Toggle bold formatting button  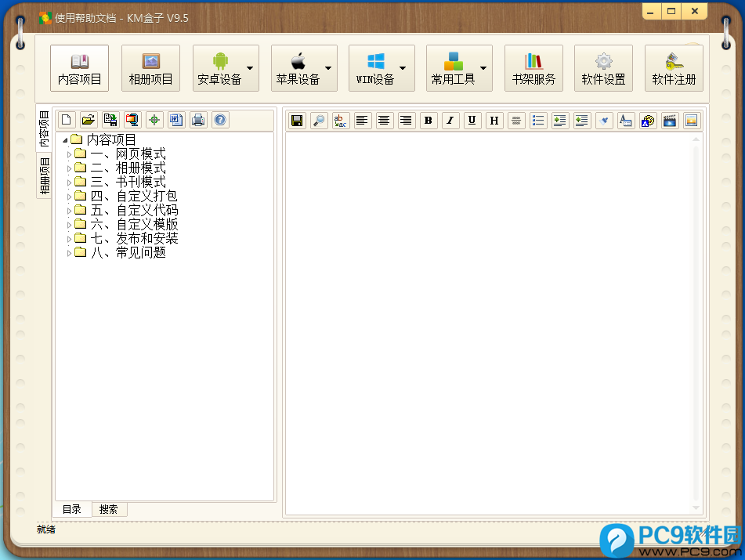click(428, 121)
